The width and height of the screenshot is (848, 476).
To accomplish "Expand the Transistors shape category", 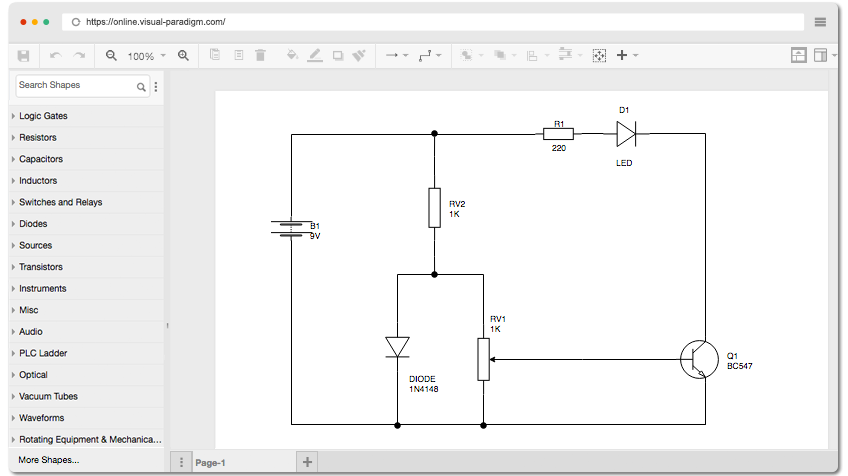I will (x=87, y=267).
